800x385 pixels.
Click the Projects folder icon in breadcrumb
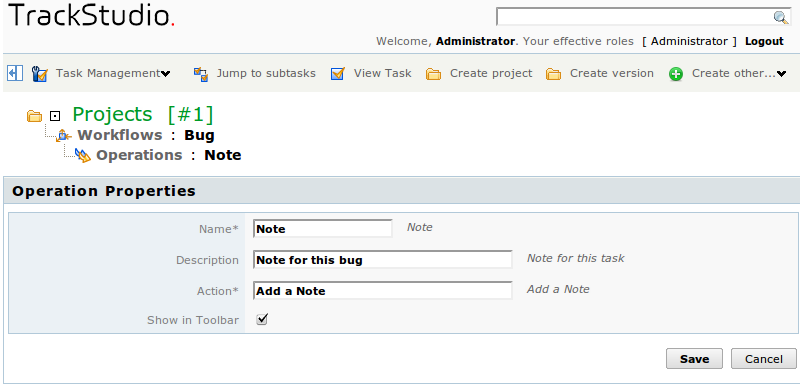tap(34, 116)
